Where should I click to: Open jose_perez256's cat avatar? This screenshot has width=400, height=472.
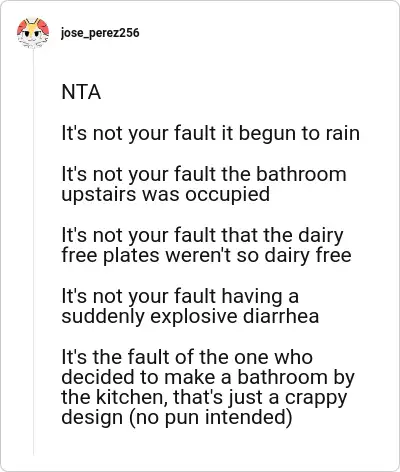pyautogui.click(x=33, y=33)
